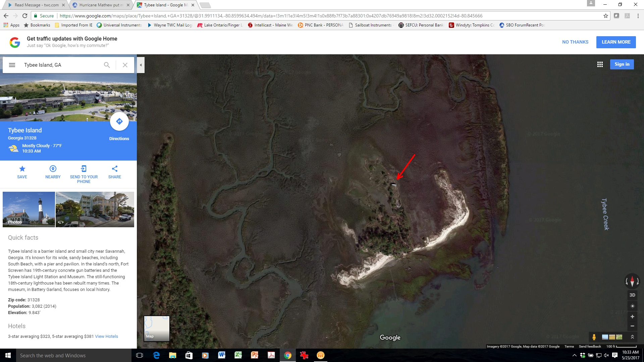Open Directions to Tybee Island

tap(119, 122)
